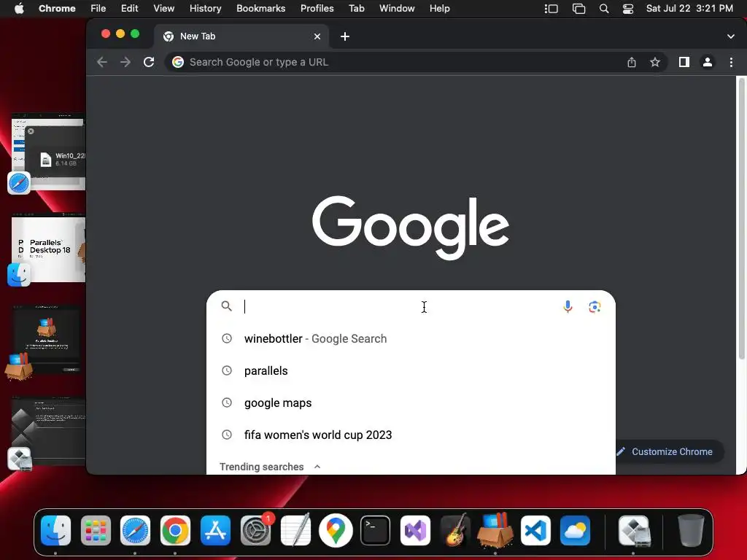
Task: Open the Window menu
Action: (397, 9)
